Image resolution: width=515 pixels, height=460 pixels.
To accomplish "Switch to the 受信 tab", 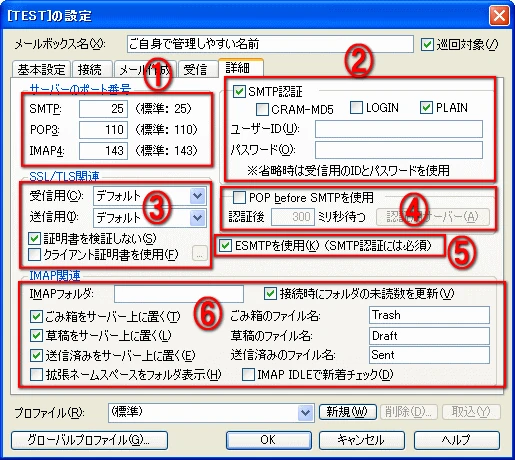I will 197,69.
